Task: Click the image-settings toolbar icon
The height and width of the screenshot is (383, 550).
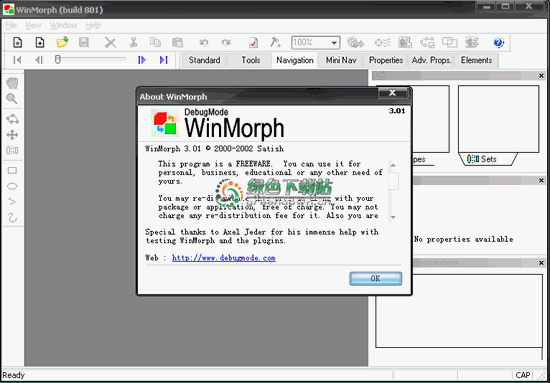Action: tap(405, 42)
